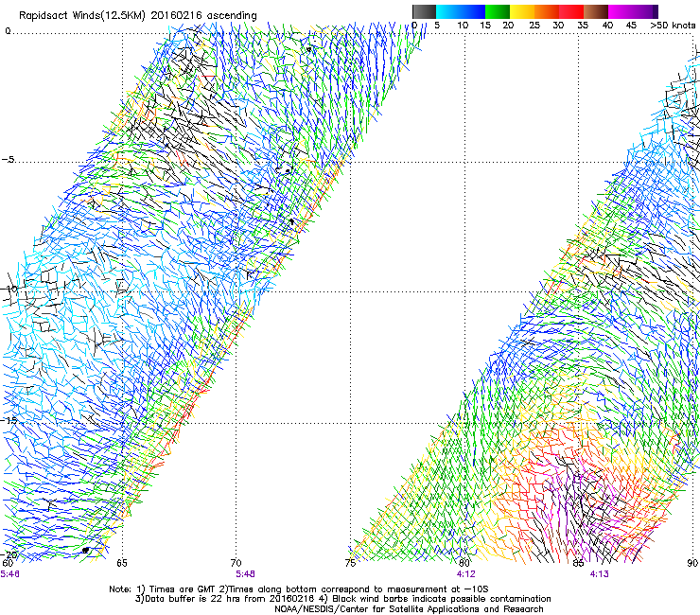
Task: Select the '75' longitude axis label
Action: click(x=350, y=563)
